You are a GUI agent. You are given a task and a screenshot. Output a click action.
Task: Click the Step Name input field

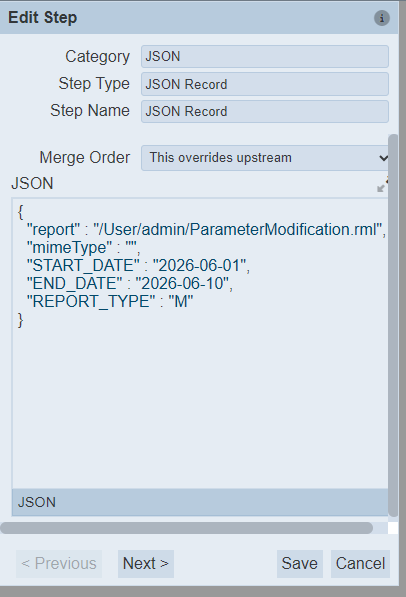(x=265, y=112)
